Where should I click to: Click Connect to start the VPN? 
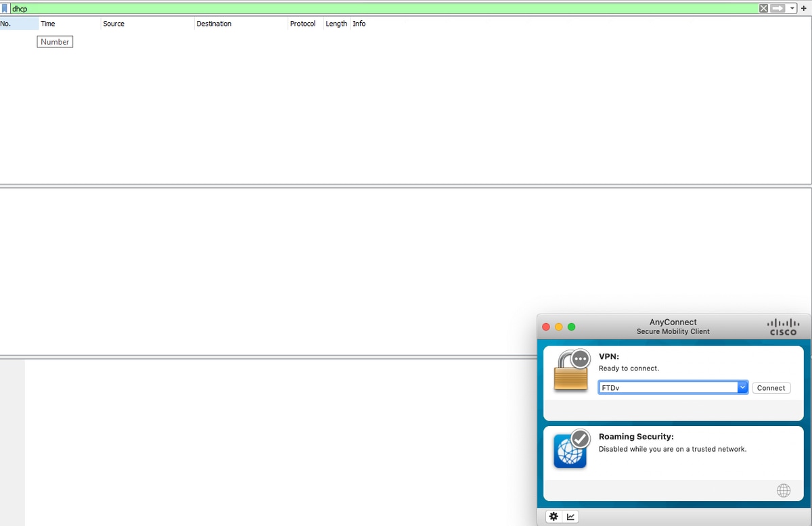click(771, 388)
